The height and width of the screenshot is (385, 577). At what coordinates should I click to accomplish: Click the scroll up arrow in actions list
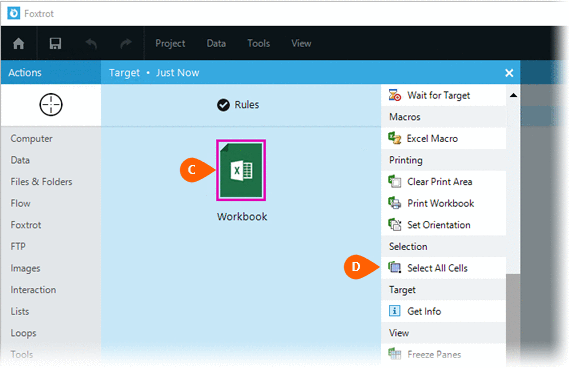(513, 95)
